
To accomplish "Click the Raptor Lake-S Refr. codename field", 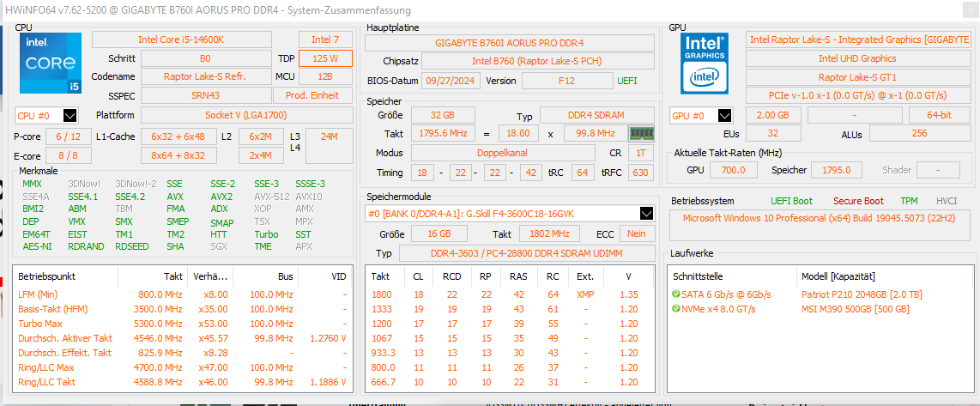I will [x=206, y=77].
